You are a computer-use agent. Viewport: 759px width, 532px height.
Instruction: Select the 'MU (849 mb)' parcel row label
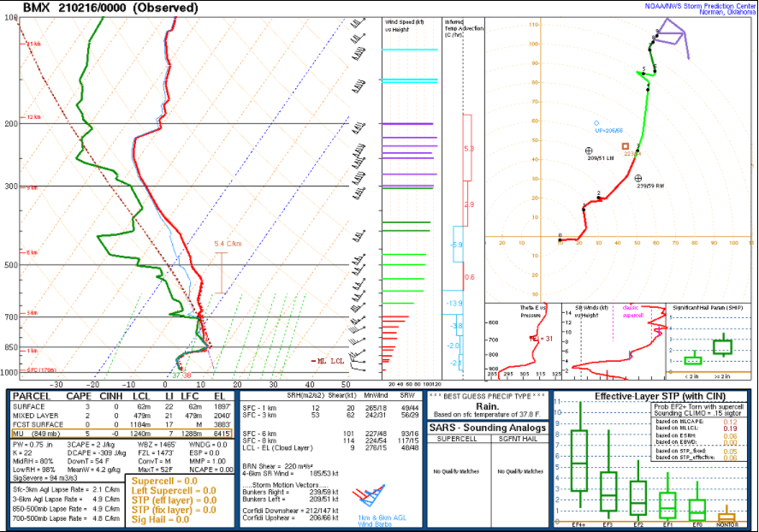coord(36,434)
